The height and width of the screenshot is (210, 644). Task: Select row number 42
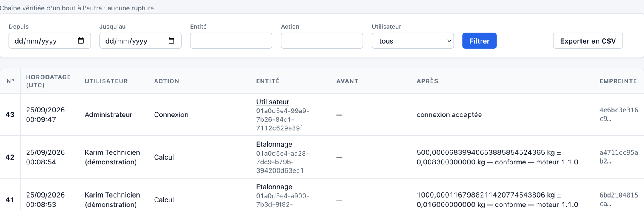(10, 157)
